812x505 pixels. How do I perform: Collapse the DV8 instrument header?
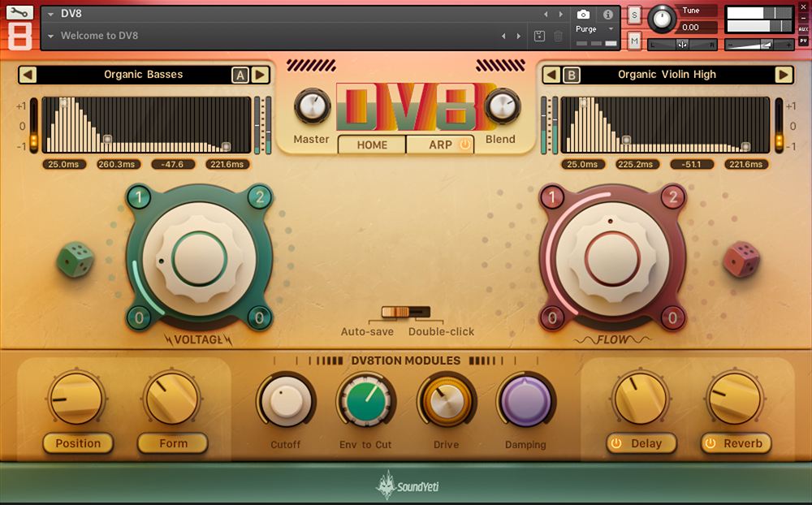tap(50, 13)
